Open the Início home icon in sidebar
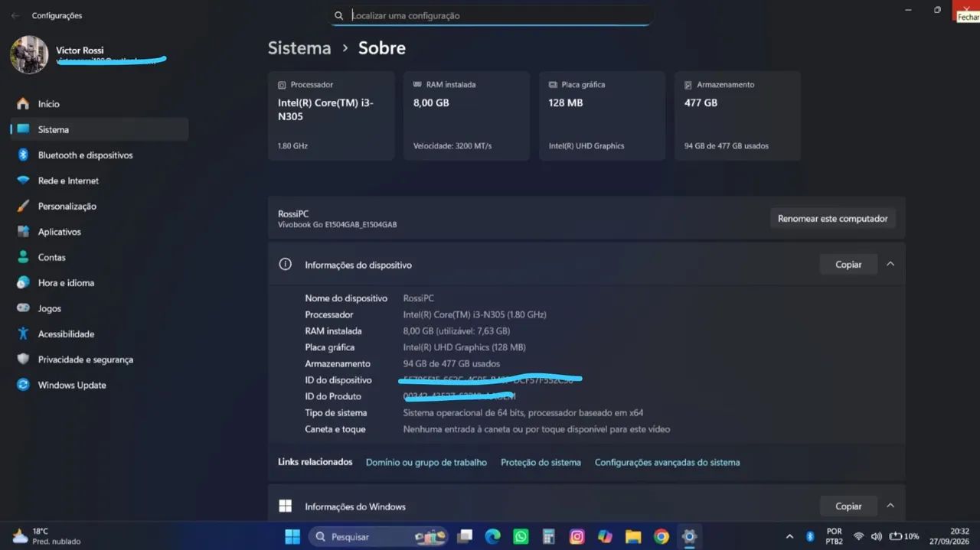This screenshot has height=550, width=980. [23, 103]
